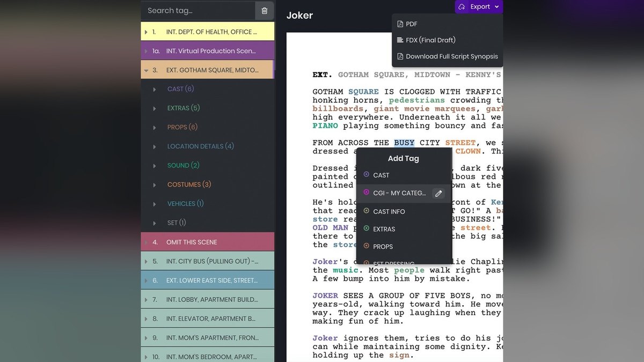644x362 pixels.
Task: Expand scene 1a Virtual Production Scene
Action: (146, 51)
